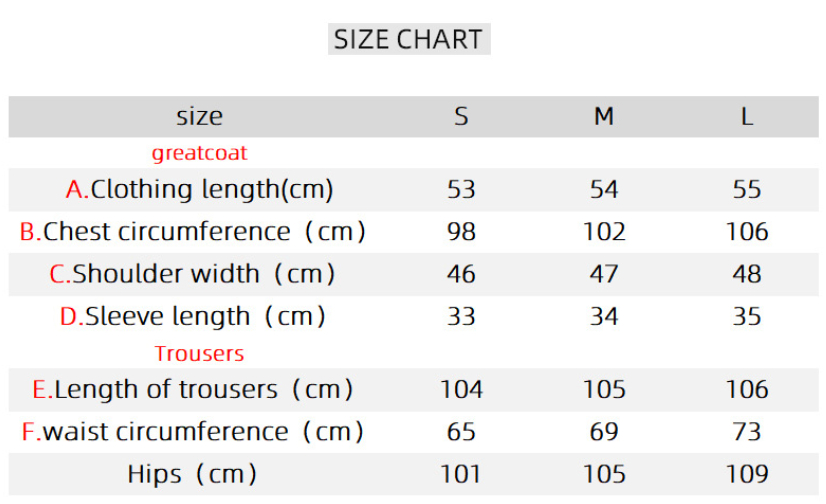
Task: Click the SIZE CHART title
Action: pos(408,40)
